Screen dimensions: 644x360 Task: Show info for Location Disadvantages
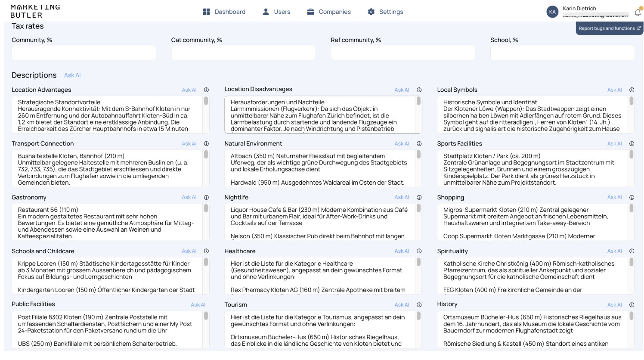(x=419, y=90)
